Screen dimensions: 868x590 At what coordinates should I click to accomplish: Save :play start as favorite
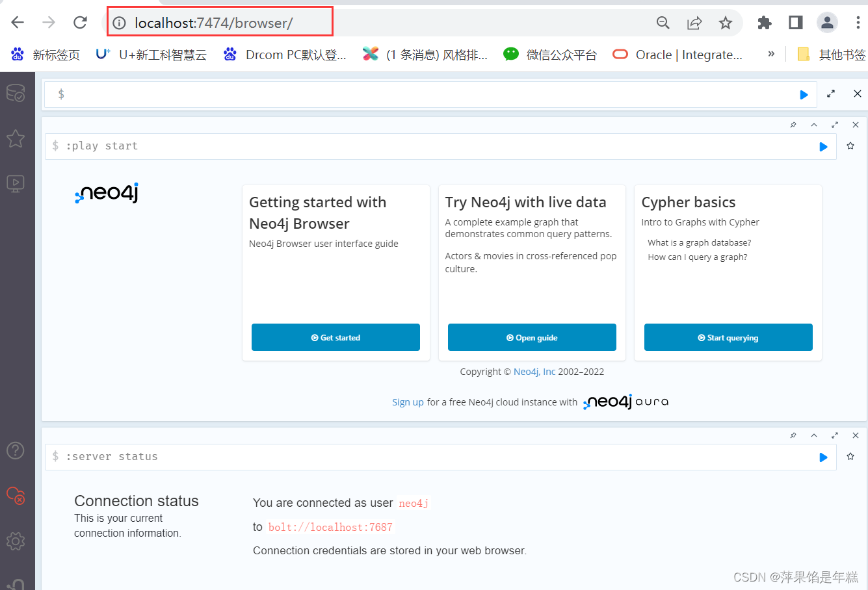click(x=850, y=146)
